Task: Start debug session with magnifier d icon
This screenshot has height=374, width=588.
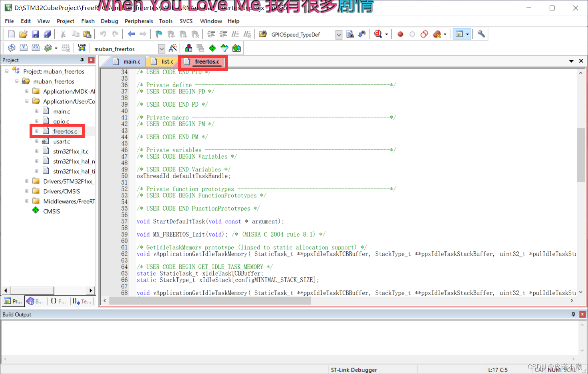Action: pos(378,34)
